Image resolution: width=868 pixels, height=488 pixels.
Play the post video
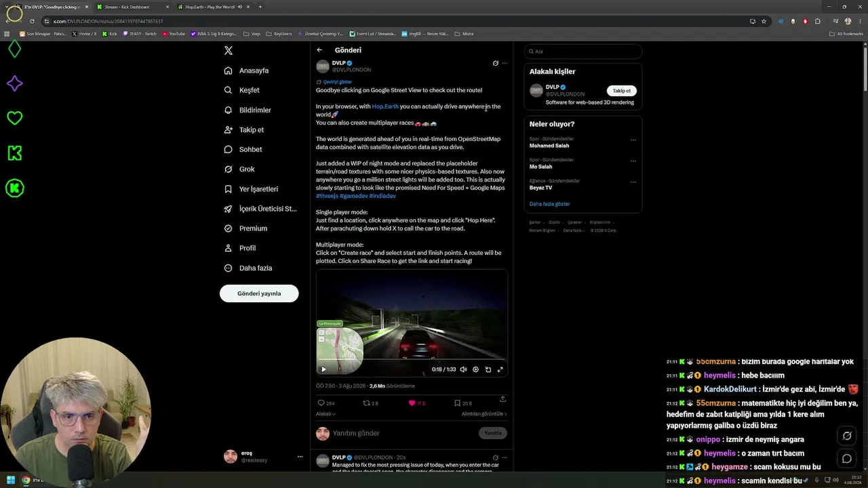pos(323,369)
